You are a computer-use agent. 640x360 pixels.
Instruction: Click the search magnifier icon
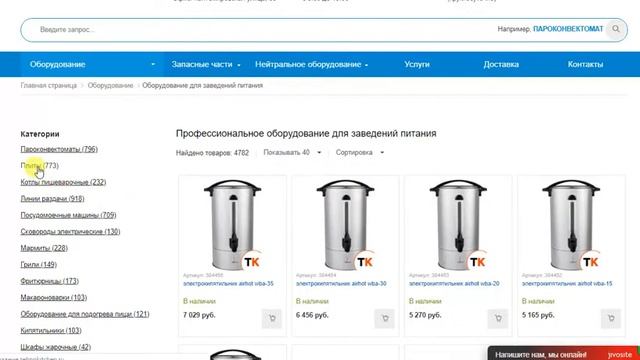click(616, 29)
